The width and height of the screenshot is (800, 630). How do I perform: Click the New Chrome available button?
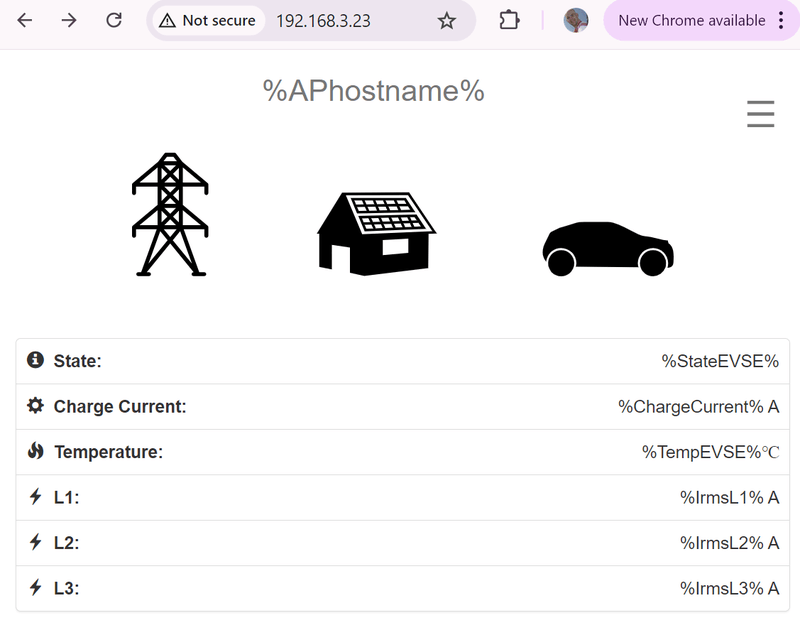pyautogui.click(x=690, y=20)
